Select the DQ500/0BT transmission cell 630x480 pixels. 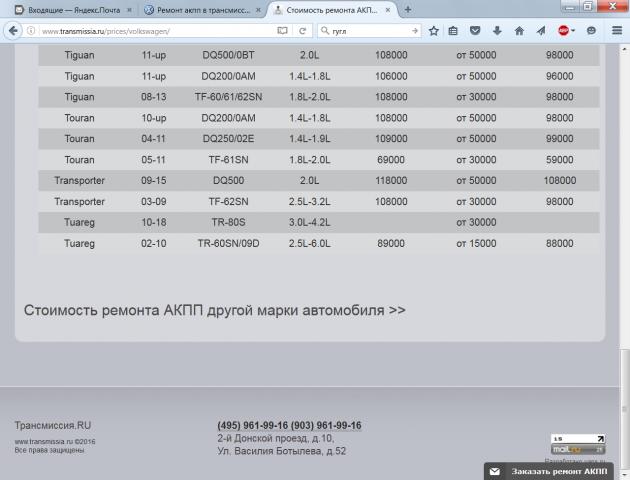[x=228, y=55]
